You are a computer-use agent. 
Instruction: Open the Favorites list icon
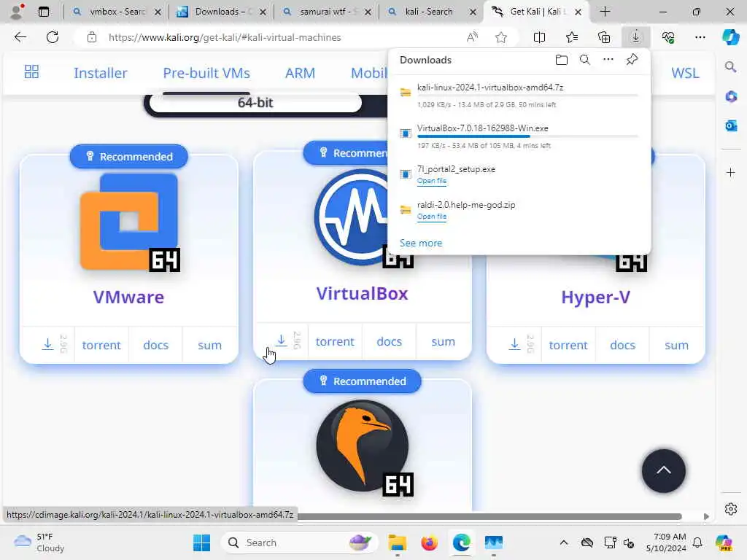pos(572,37)
